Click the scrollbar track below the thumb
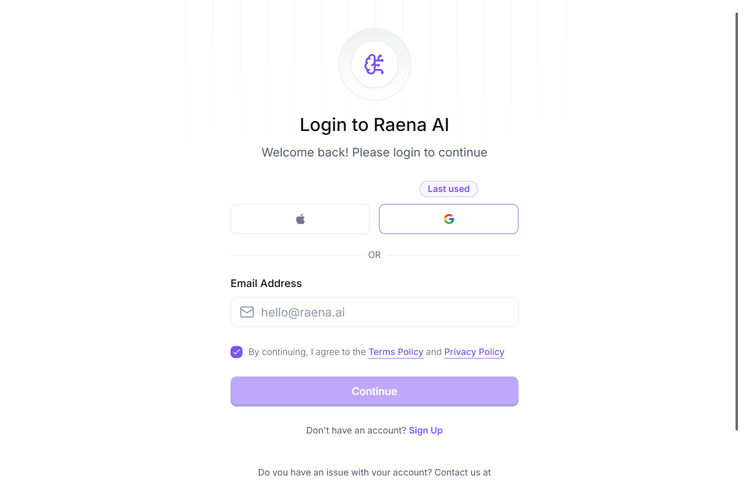 737,465
